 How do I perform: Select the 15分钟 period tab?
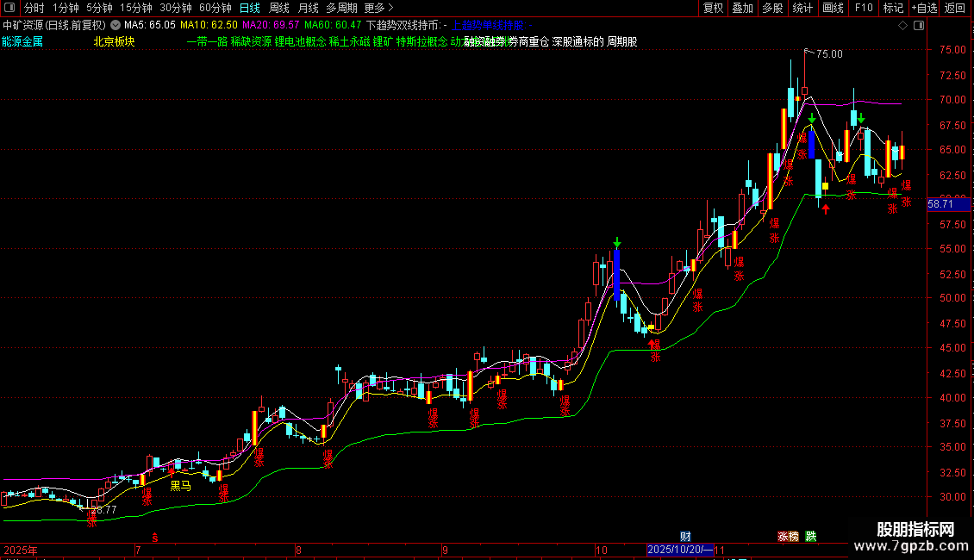(135, 8)
